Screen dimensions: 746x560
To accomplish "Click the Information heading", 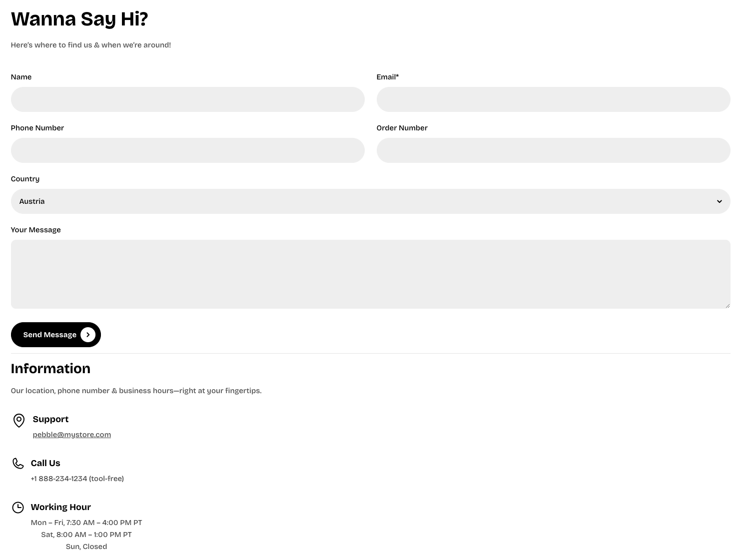I will pyautogui.click(x=50, y=369).
